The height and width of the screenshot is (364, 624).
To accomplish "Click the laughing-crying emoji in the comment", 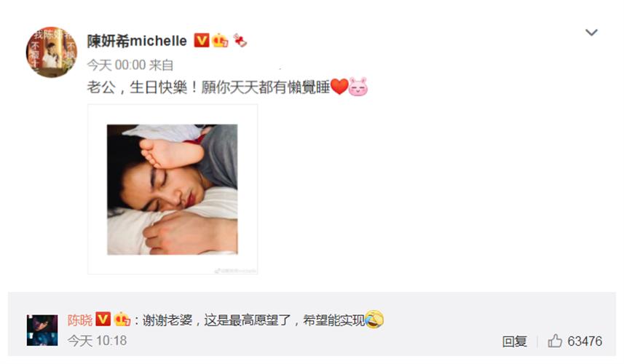I will pos(374,319).
